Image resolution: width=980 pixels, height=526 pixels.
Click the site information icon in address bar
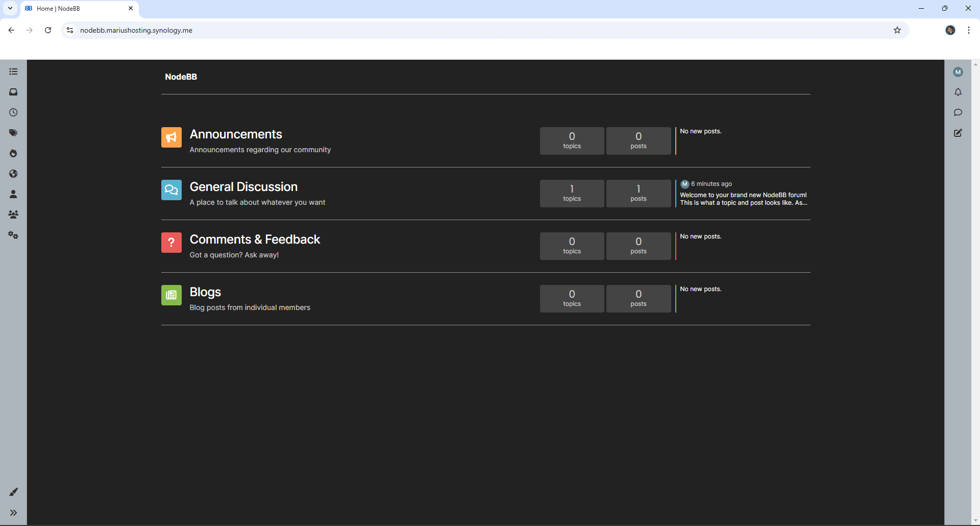point(70,30)
